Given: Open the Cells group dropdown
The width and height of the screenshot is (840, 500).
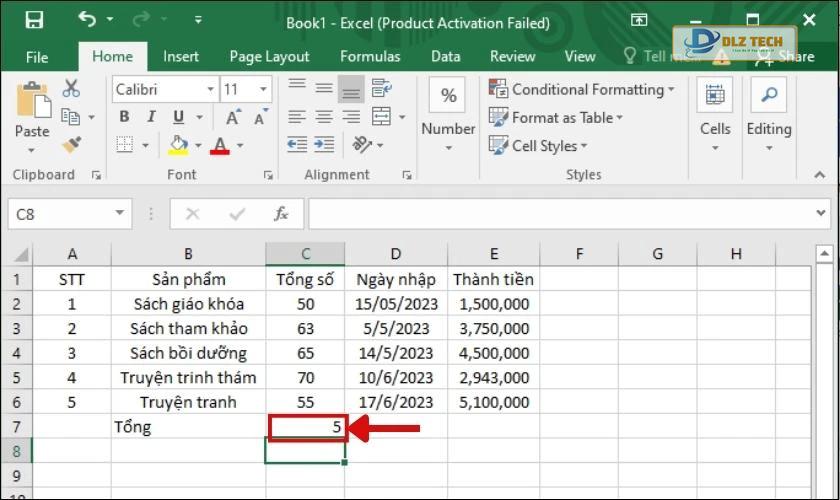Looking at the screenshot, I should [715, 115].
